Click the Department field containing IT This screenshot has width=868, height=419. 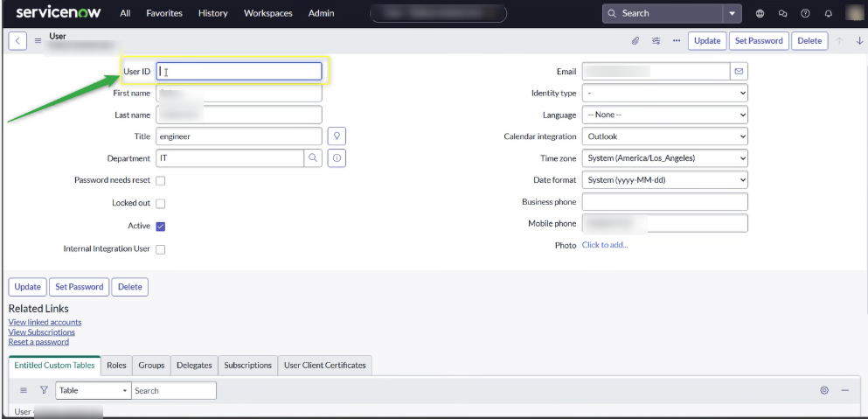[230, 158]
